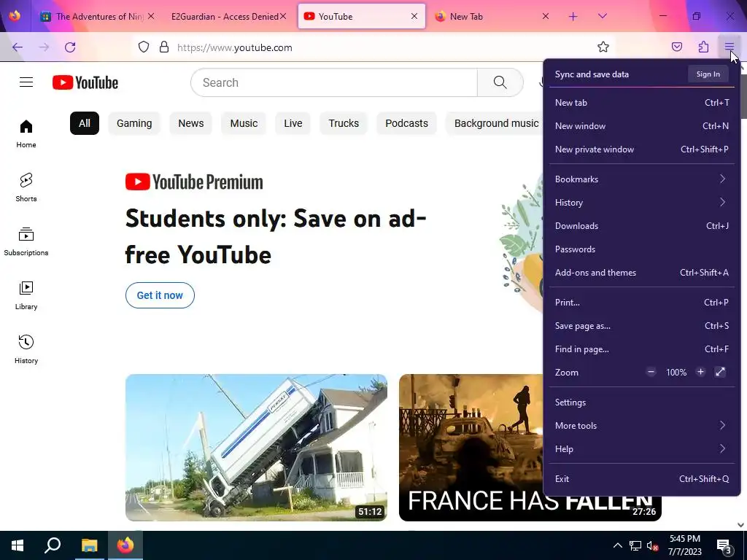Click muted volume tray icon
This screenshot has height=560, width=747.
(x=652, y=545)
